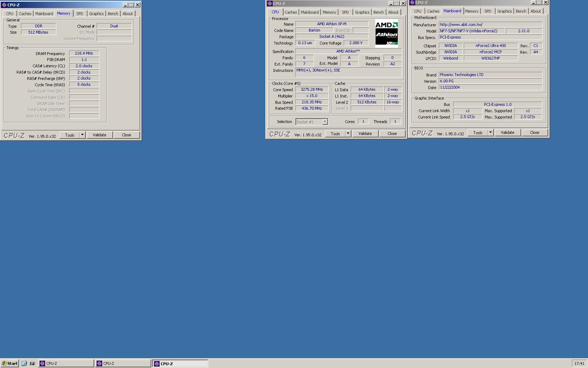Open the About tab in the CPU window
The width and height of the screenshot is (588, 368).
[x=393, y=12]
